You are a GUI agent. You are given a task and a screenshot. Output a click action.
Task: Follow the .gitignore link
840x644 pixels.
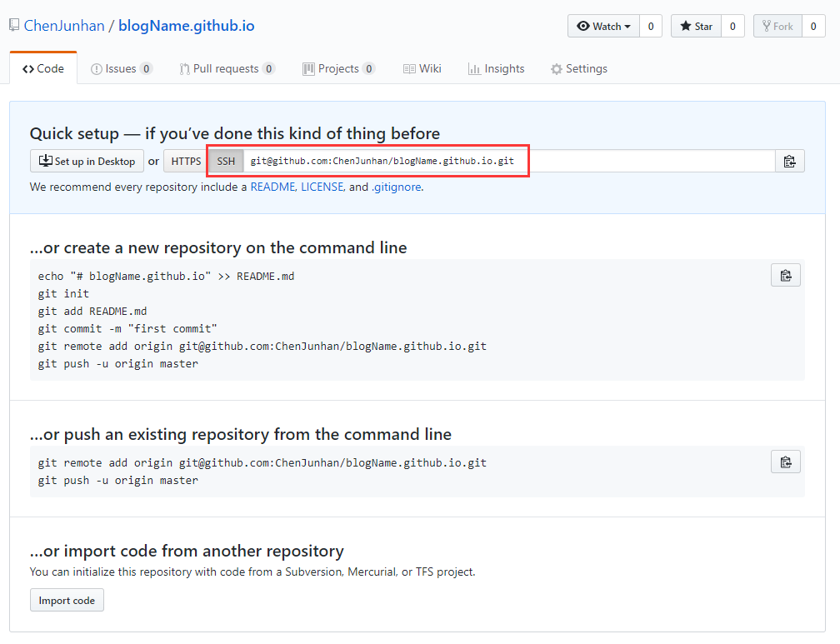[x=396, y=187]
